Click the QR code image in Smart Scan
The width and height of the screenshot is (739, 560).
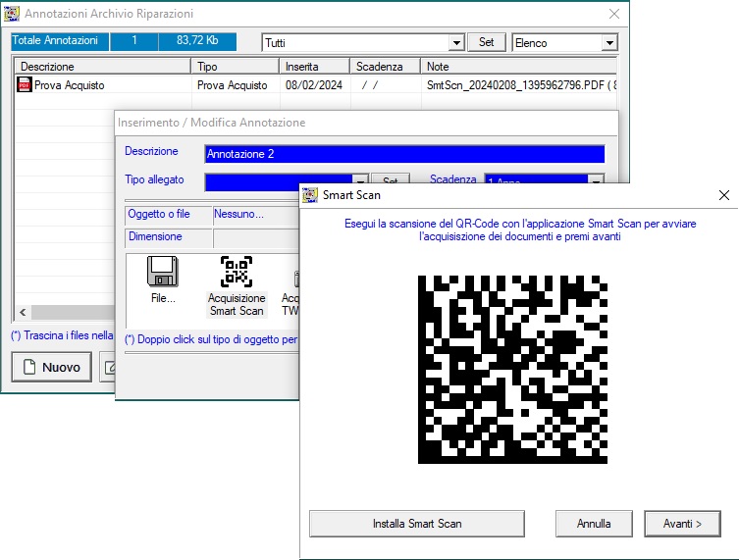click(512, 370)
